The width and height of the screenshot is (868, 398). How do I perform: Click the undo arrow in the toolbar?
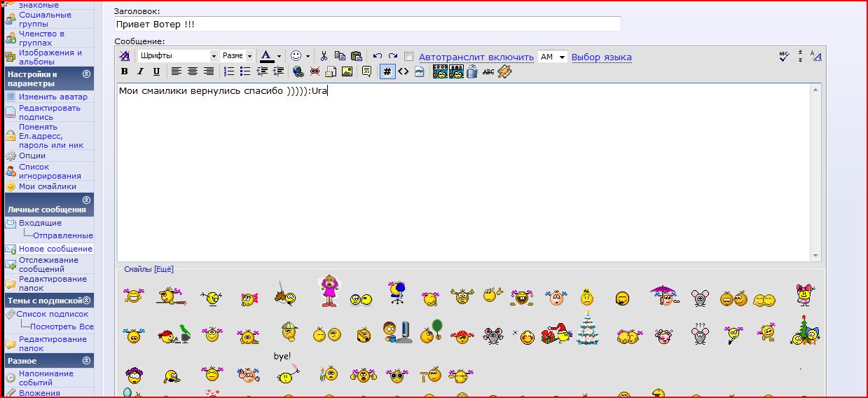point(378,56)
